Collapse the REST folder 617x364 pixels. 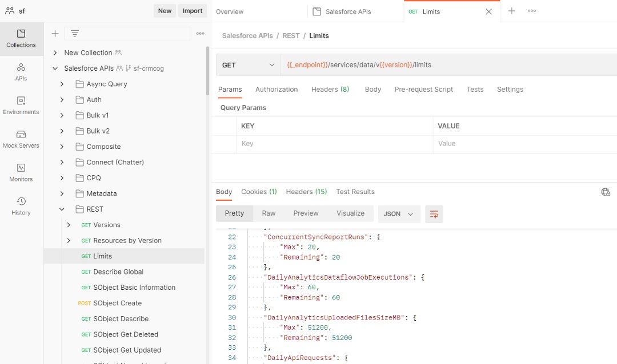(x=62, y=209)
